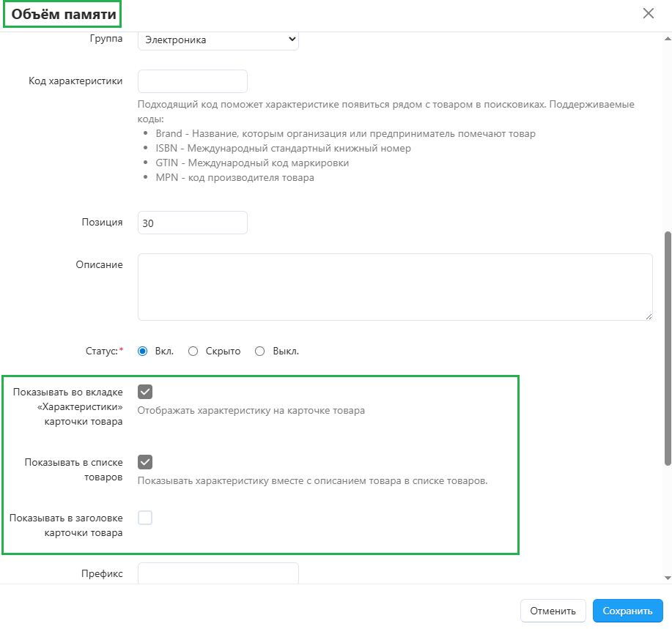Click the Позиция field label
672x629 pixels.
click(x=102, y=223)
